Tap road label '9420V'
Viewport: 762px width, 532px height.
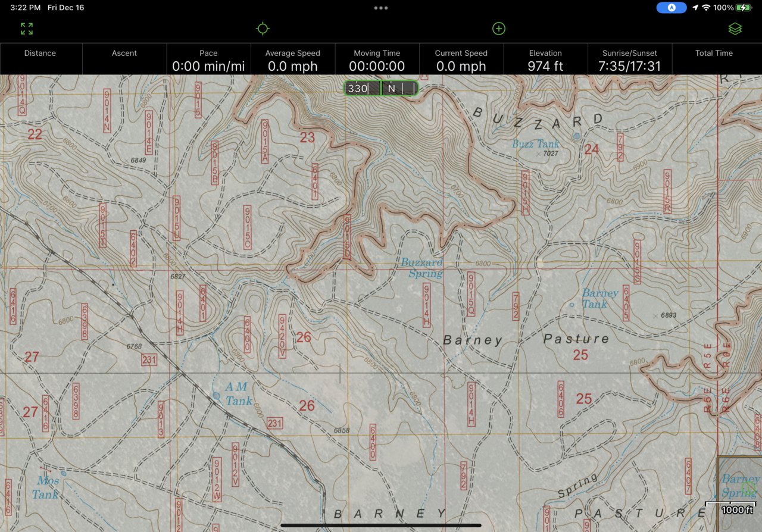pyautogui.click(x=282, y=336)
